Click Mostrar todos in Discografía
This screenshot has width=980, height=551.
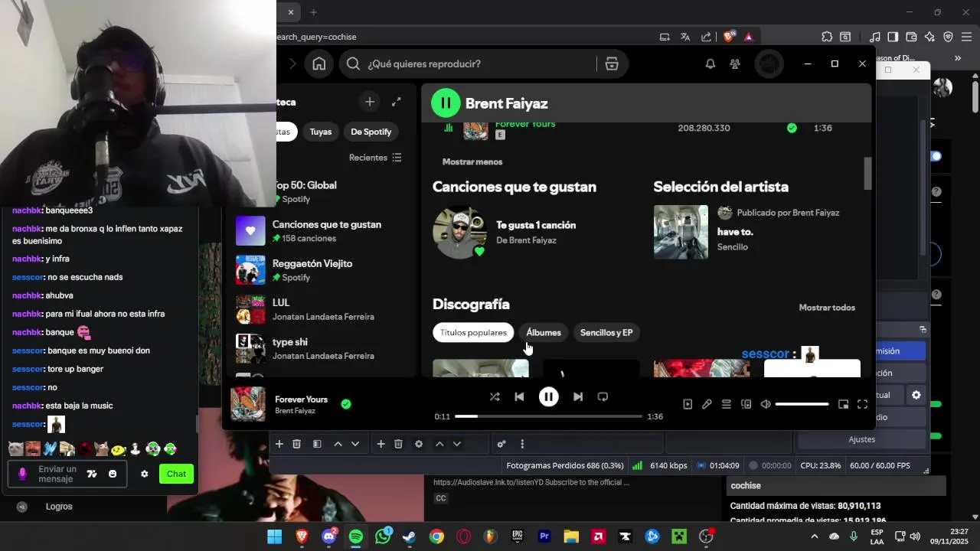[827, 308]
